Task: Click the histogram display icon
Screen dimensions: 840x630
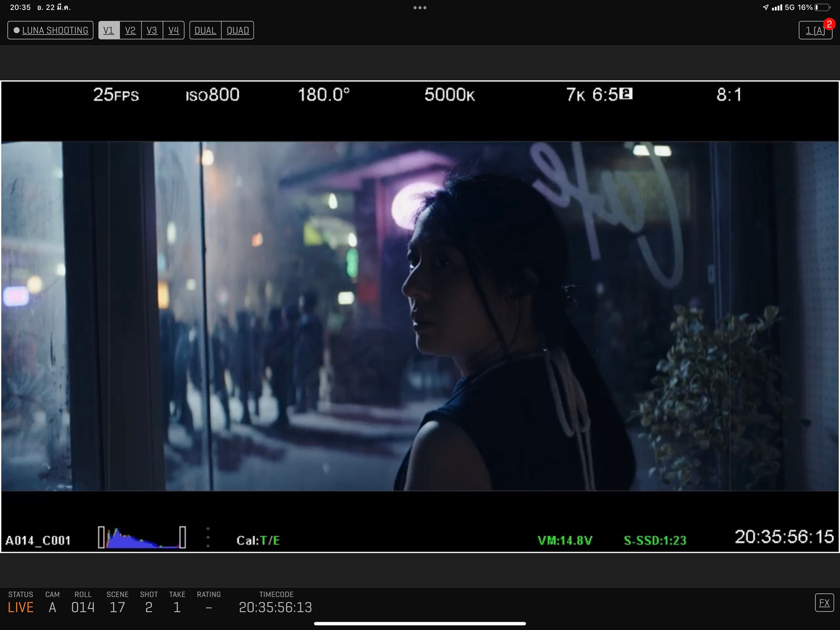Action: pyautogui.click(x=142, y=537)
